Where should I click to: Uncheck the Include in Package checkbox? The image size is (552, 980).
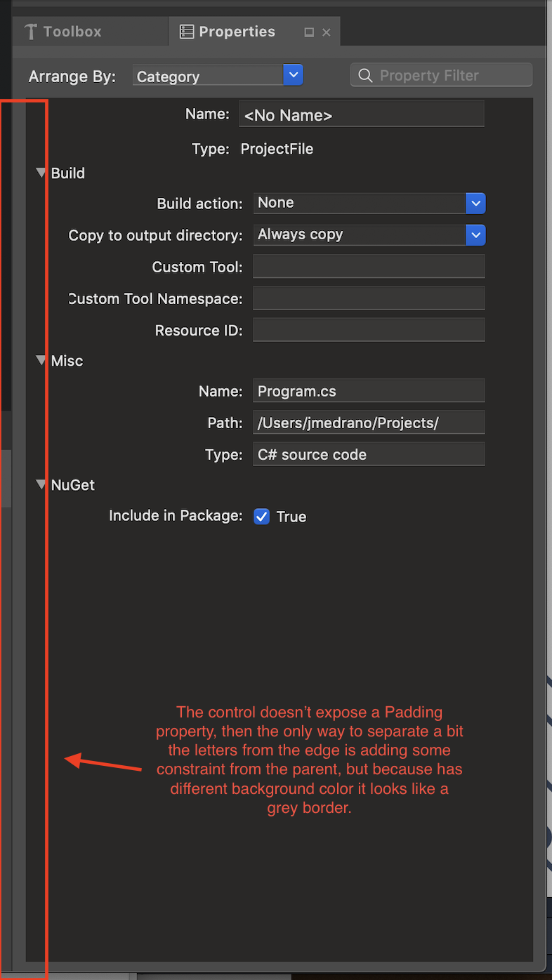point(261,516)
